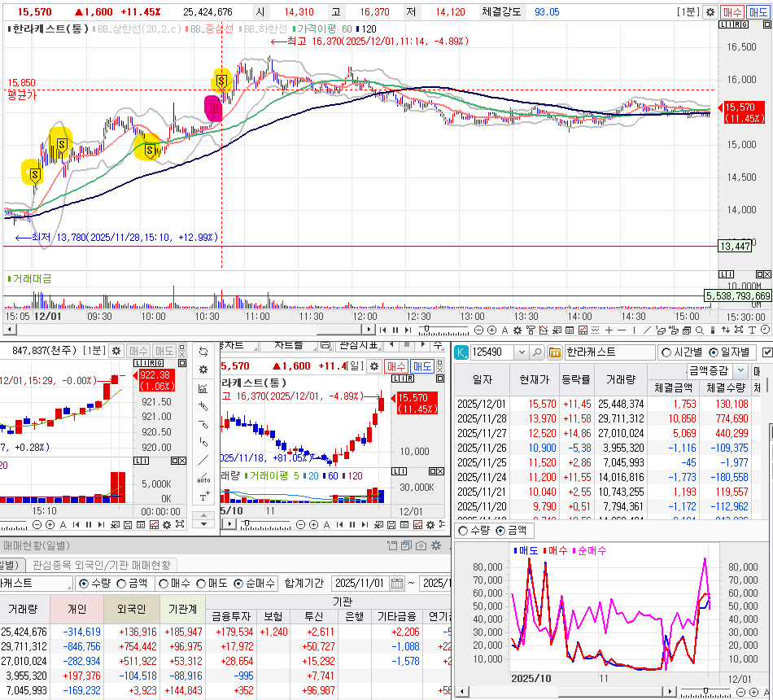Click the up-down arrows icon in main toolbar

click(x=726, y=330)
